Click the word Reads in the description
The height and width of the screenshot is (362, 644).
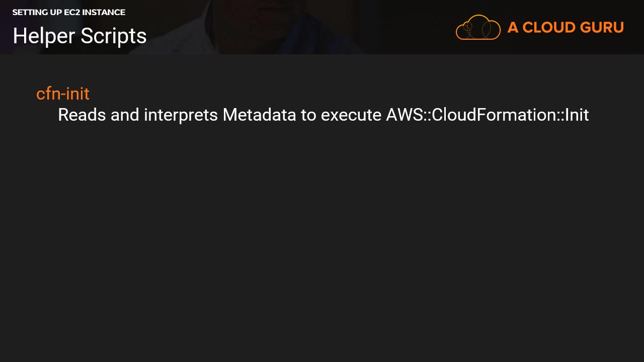point(82,115)
